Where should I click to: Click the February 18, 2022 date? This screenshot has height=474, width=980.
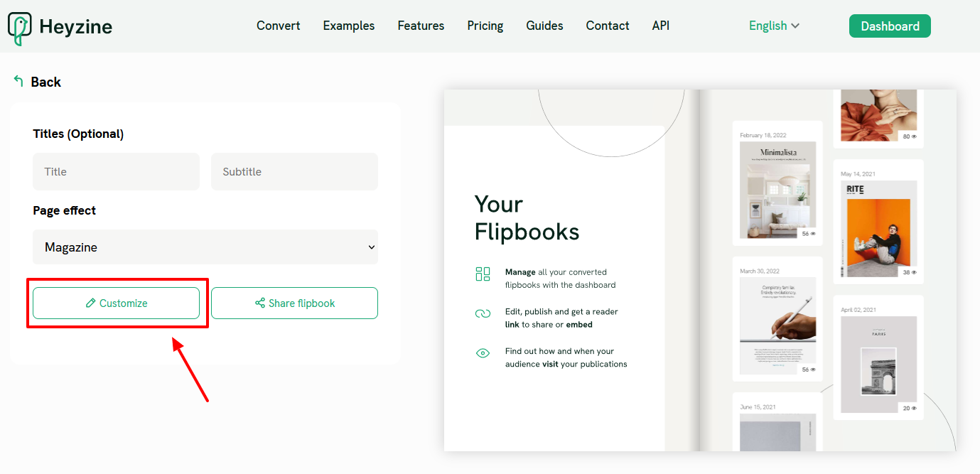[x=763, y=135]
